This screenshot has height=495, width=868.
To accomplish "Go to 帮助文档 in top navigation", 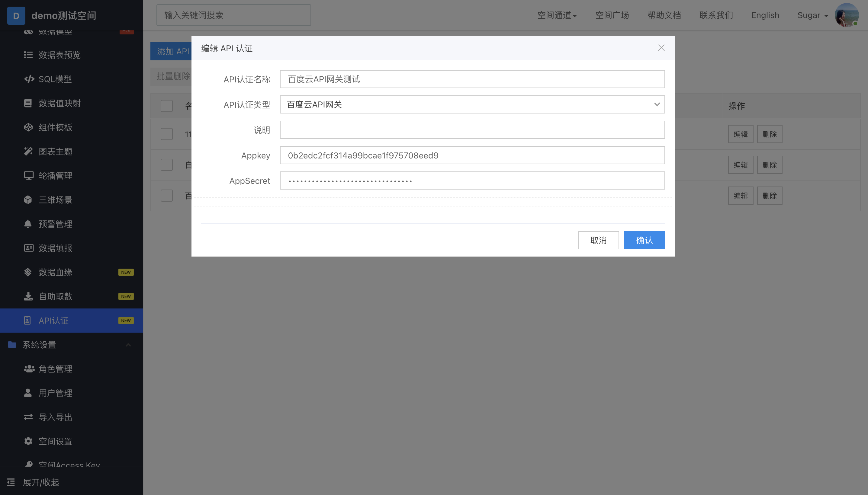I will click(x=664, y=15).
